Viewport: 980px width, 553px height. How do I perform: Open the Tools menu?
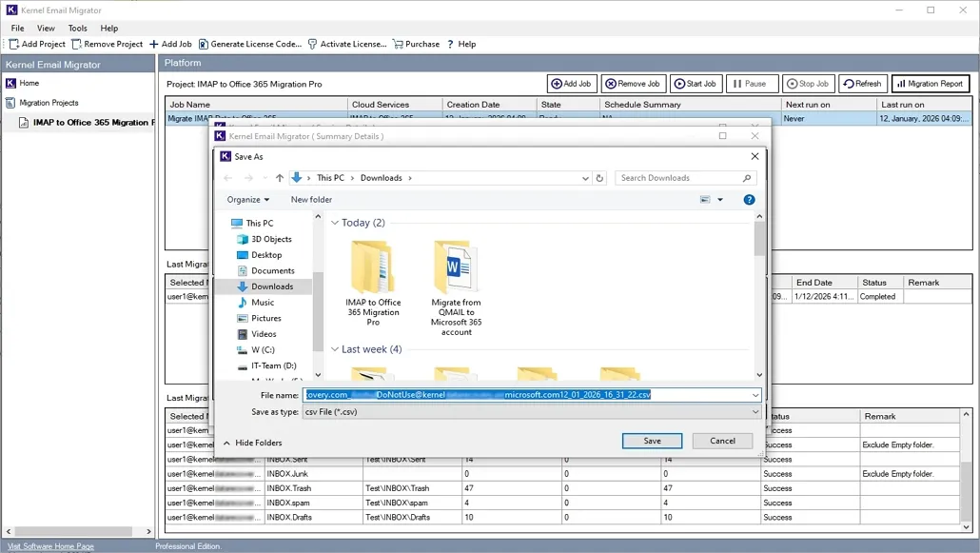[77, 28]
